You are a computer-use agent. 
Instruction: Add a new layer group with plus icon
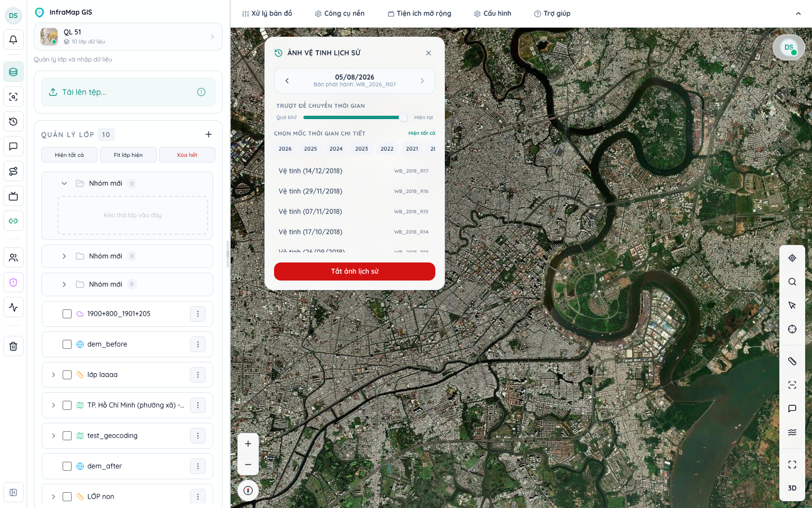point(209,134)
